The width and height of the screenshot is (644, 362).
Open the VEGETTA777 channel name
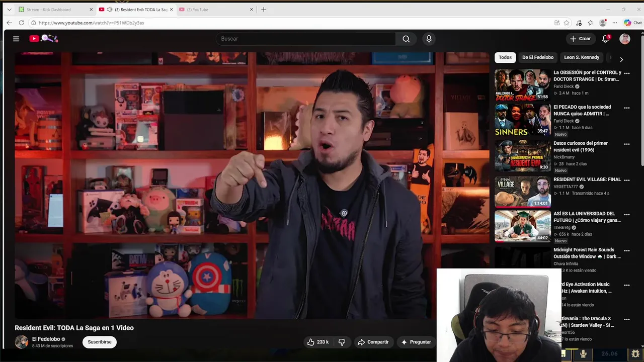coord(566,187)
